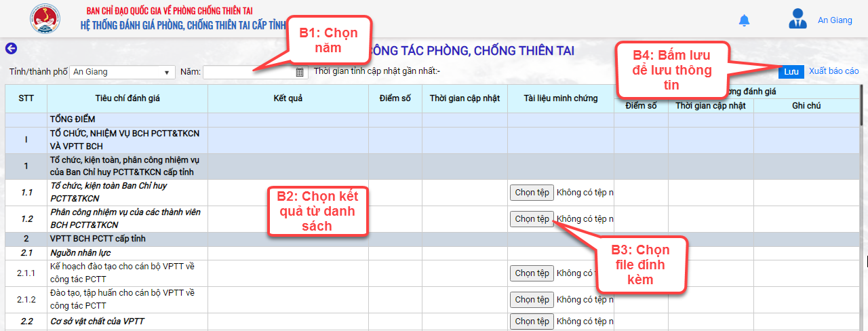Click the user avatar icon

click(x=797, y=19)
